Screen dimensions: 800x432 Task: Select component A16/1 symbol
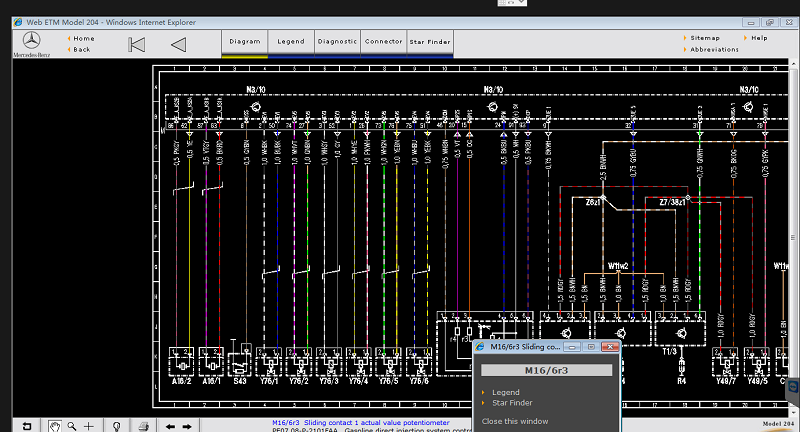point(211,362)
